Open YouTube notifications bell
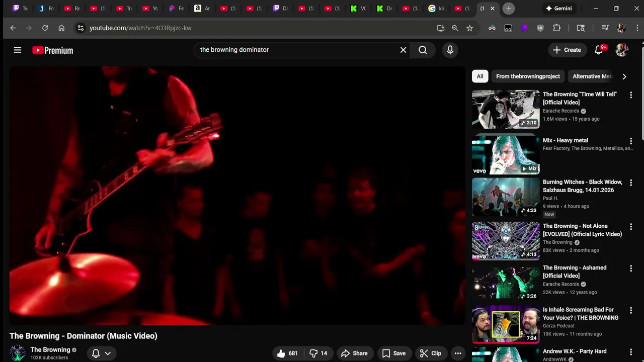This screenshot has height=362, width=644. (599, 50)
